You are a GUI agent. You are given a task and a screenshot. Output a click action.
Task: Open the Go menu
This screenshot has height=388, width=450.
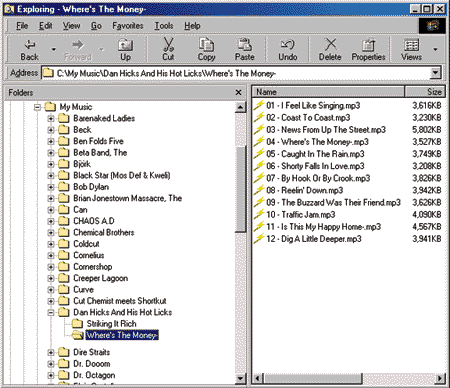pyautogui.click(x=96, y=26)
